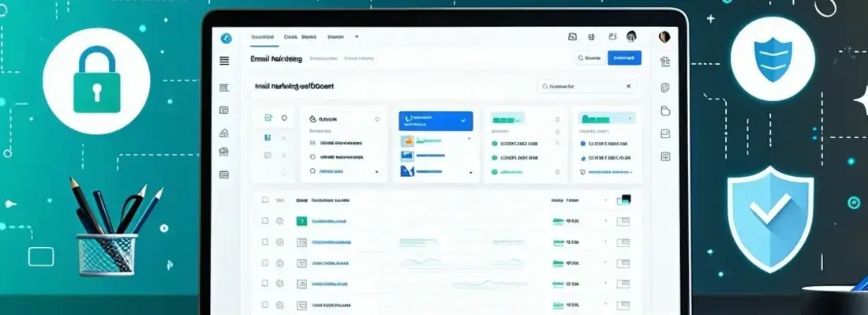Click the globe icon in the top bar
Screen dimensions: 868x315
pos(591,37)
